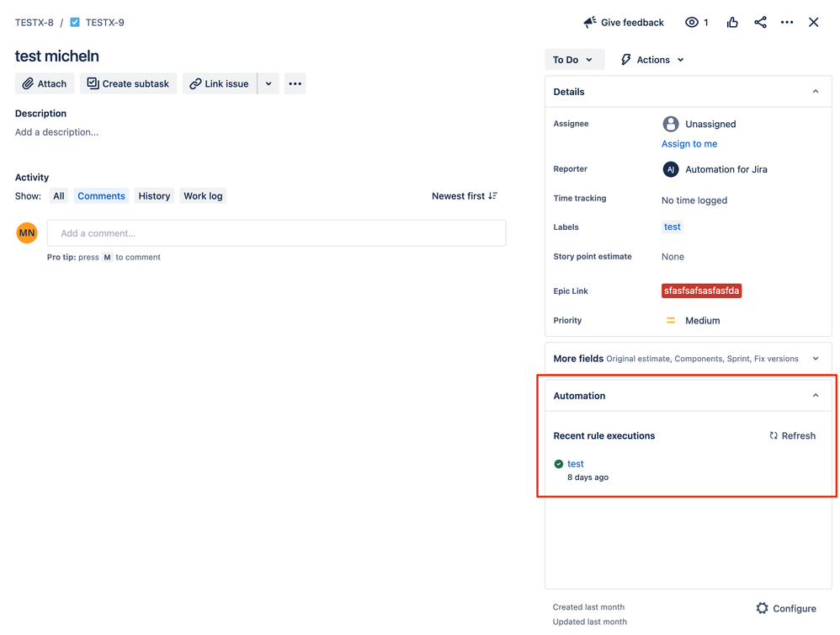Click the Refresh icon in Automation panel

coord(774,435)
